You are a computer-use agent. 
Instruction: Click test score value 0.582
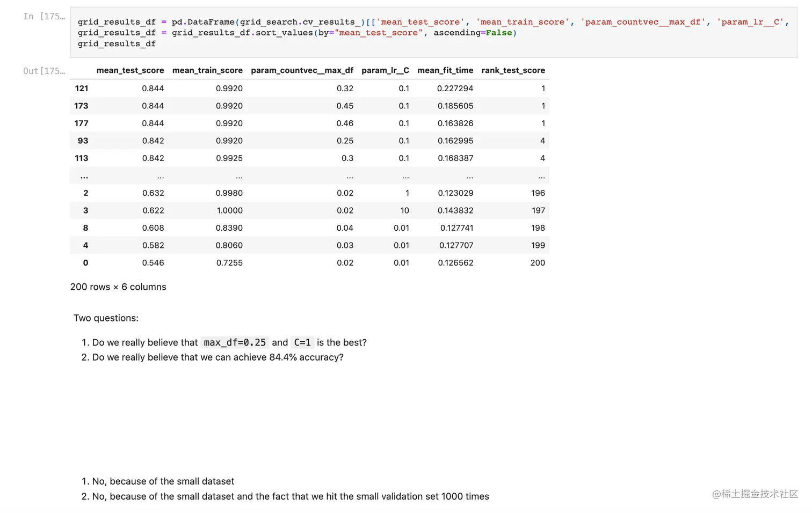click(x=153, y=245)
